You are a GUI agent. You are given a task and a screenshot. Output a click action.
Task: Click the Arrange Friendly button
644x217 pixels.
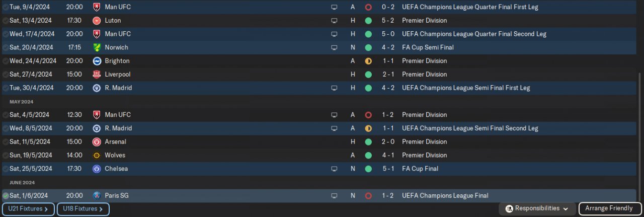click(x=609, y=208)
